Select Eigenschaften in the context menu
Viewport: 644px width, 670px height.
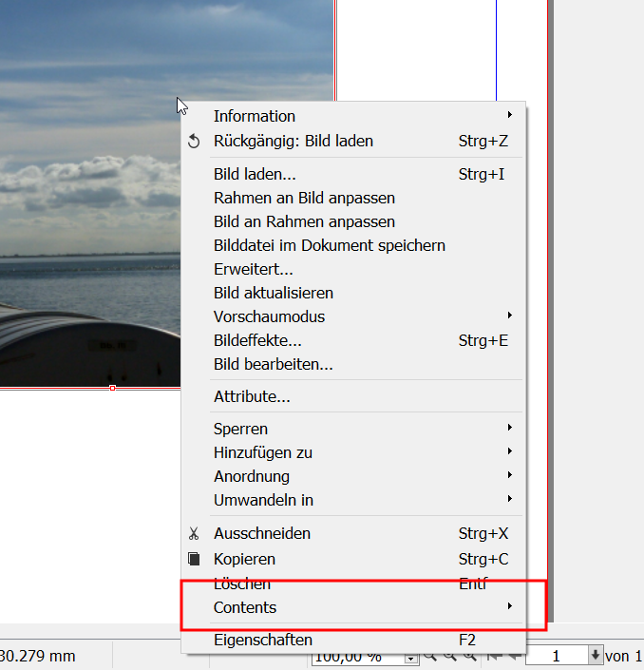(x=262, y=641)
